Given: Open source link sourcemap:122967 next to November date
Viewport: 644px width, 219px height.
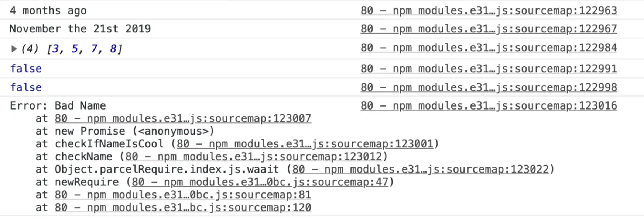Looking at the screenshot, I should click(x=489, y=28).
